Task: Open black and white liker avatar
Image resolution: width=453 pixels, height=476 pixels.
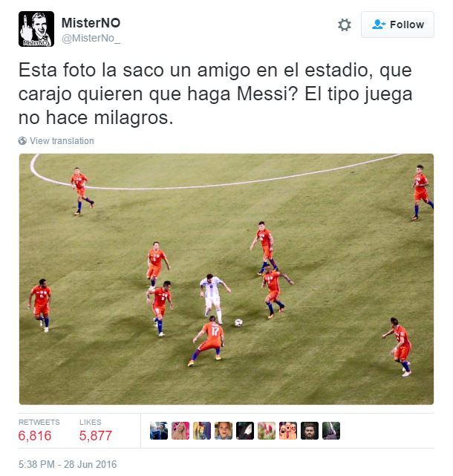Action: pos(245,431)
